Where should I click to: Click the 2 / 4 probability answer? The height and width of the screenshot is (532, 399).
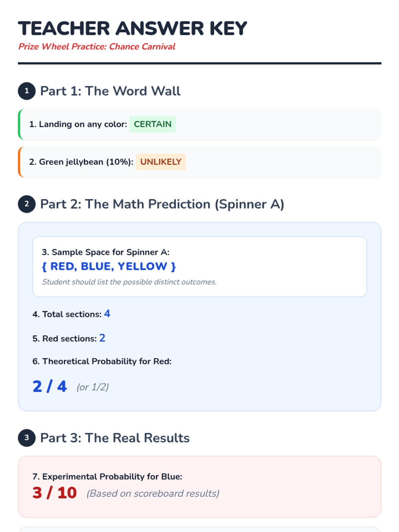point(50,386)
